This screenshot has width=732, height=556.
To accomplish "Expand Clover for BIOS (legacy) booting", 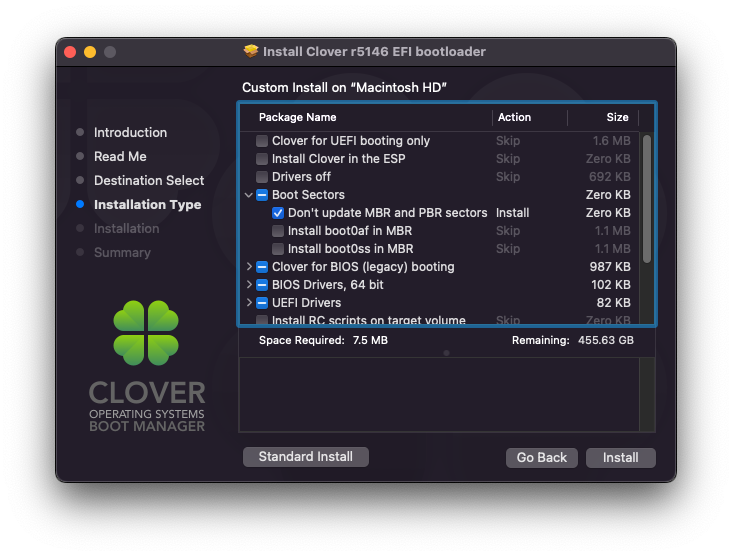I will pyautogui.click(x=249, y=267).
